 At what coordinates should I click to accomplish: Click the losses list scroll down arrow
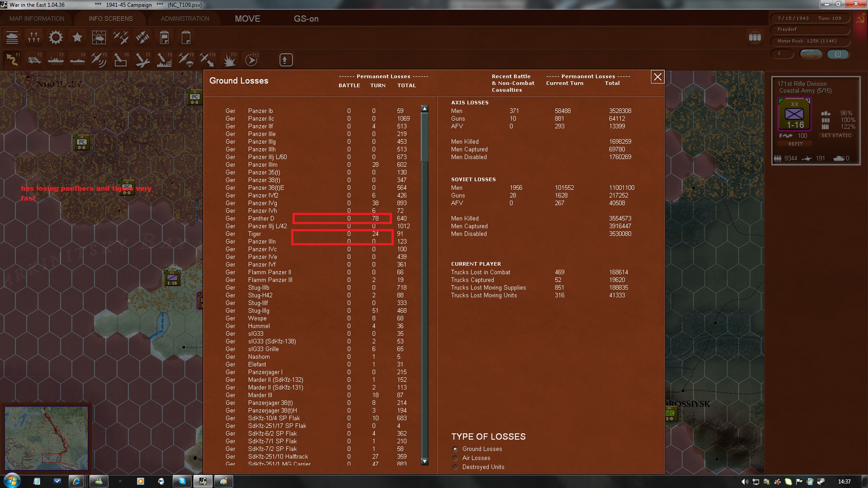tap(424, 461)
